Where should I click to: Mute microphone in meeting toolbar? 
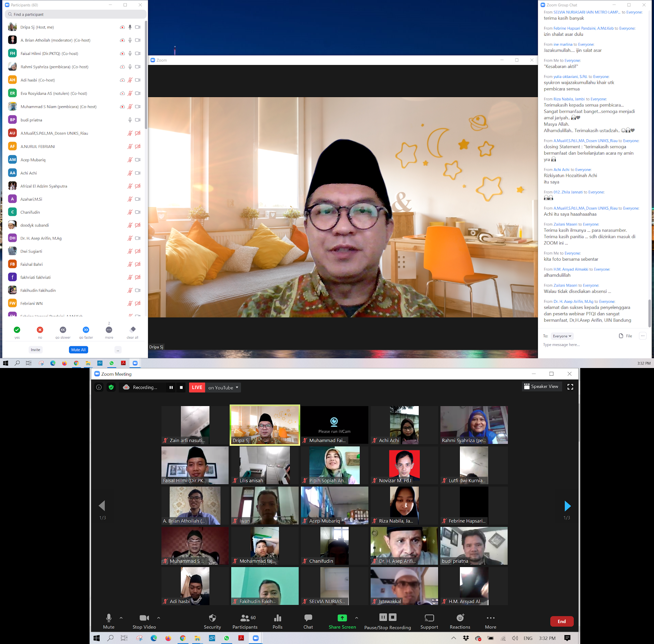(109, 618)
